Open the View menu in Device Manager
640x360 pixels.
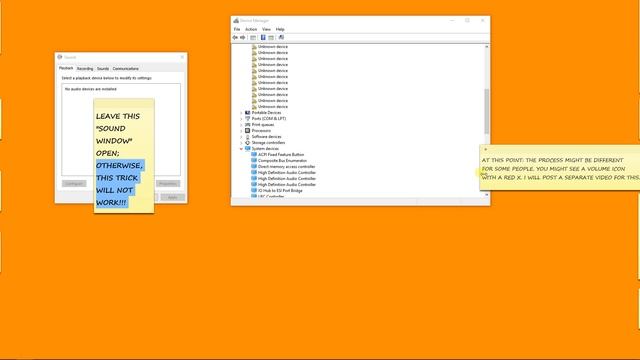[266, 29]
